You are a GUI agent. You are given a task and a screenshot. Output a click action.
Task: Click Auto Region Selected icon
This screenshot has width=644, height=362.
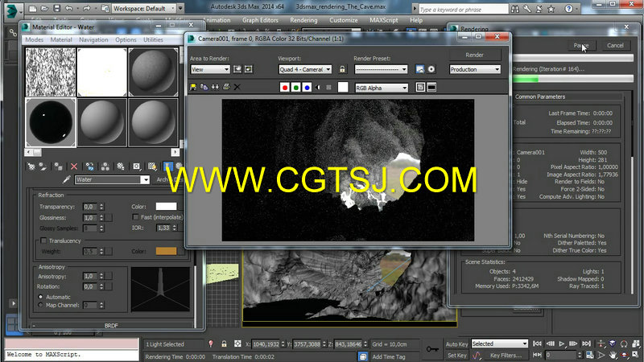249,69
